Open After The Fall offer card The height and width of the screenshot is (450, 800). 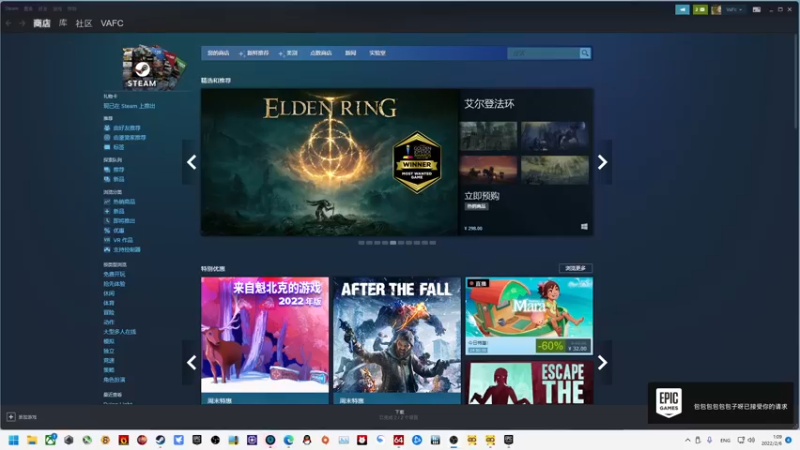point(397,340)
